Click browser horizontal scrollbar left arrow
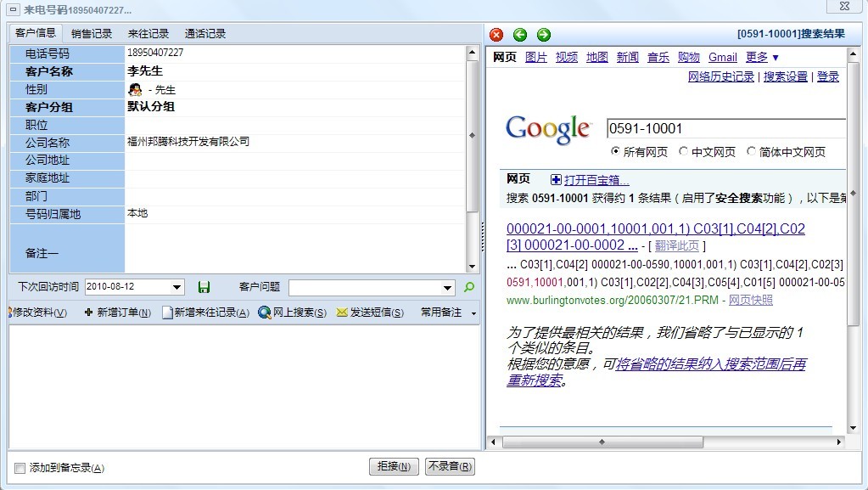Screen dimensions: 868x490 pyautogui.click(x=493, y=442)
